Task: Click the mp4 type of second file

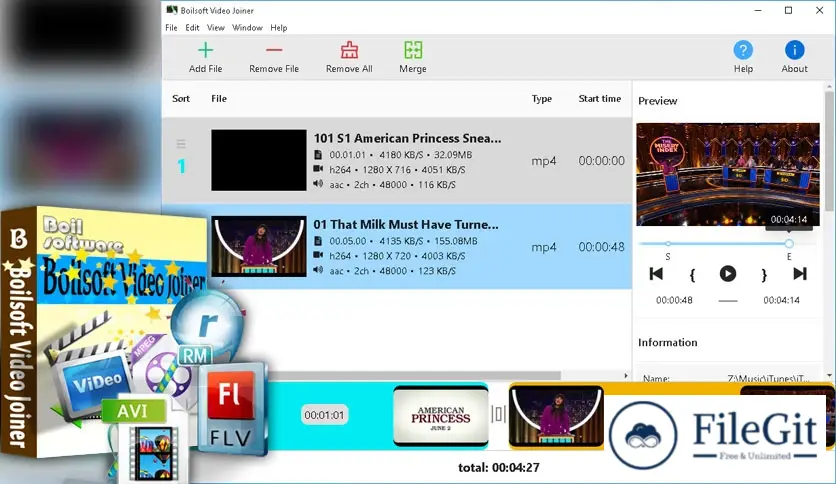Action: [544, 247]
